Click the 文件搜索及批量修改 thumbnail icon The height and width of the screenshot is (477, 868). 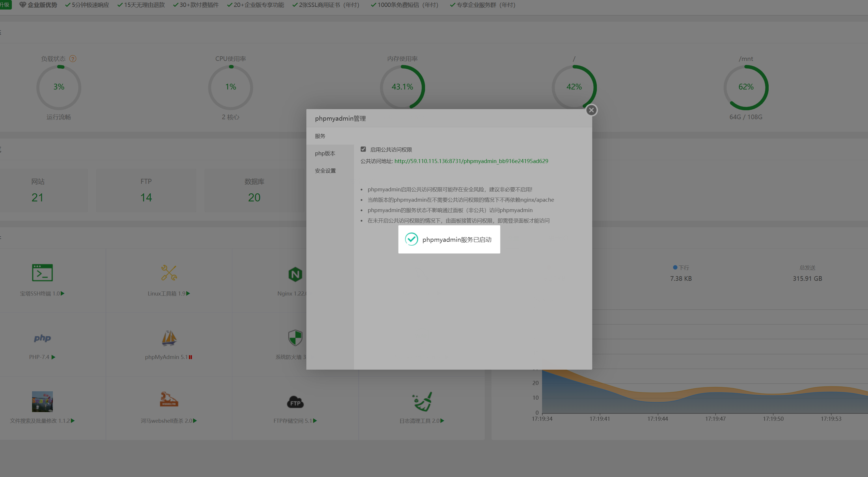[x=42, y=401]
